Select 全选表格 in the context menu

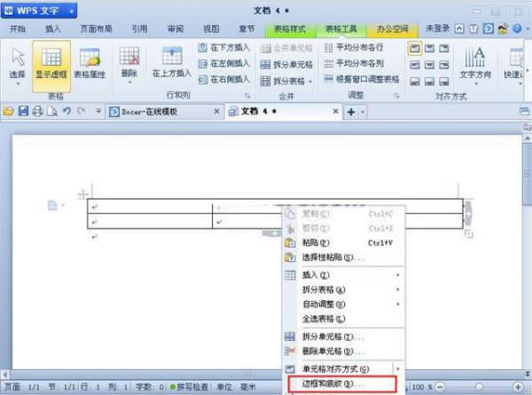[321, 317]
